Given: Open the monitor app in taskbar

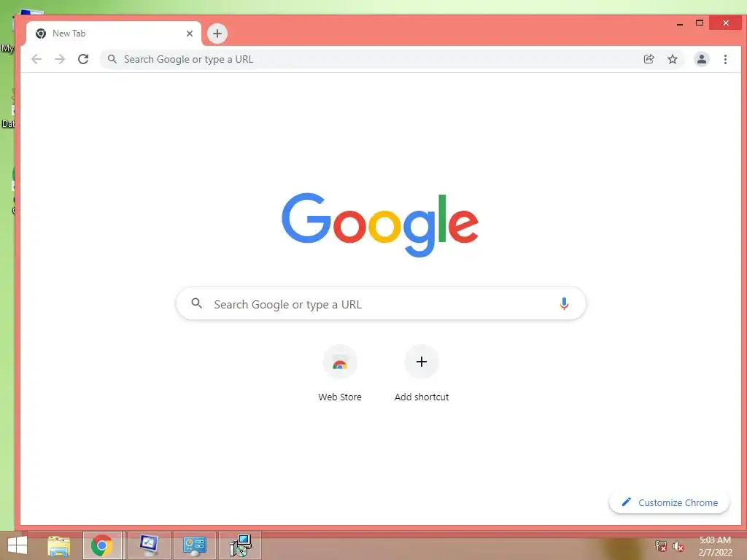Looking at the screenshot, I should coord(149,545).
